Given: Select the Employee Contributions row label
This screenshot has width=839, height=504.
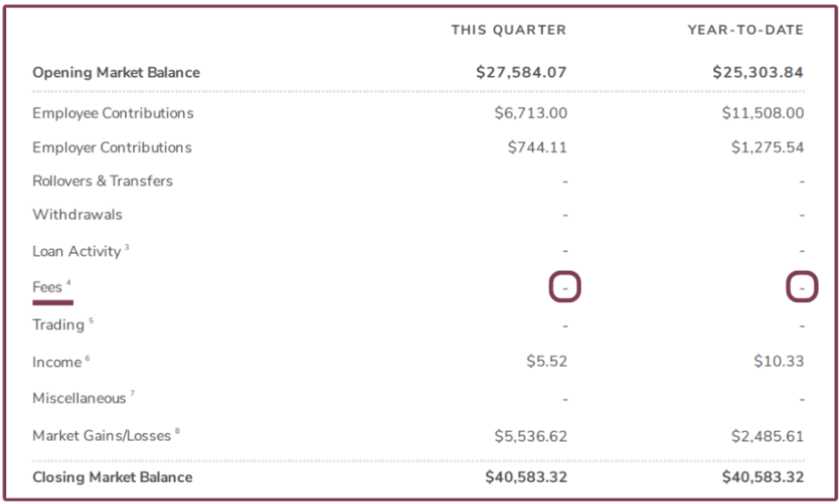Looking at the screenshot, I should pyautogui.click(x=113, y=113).
